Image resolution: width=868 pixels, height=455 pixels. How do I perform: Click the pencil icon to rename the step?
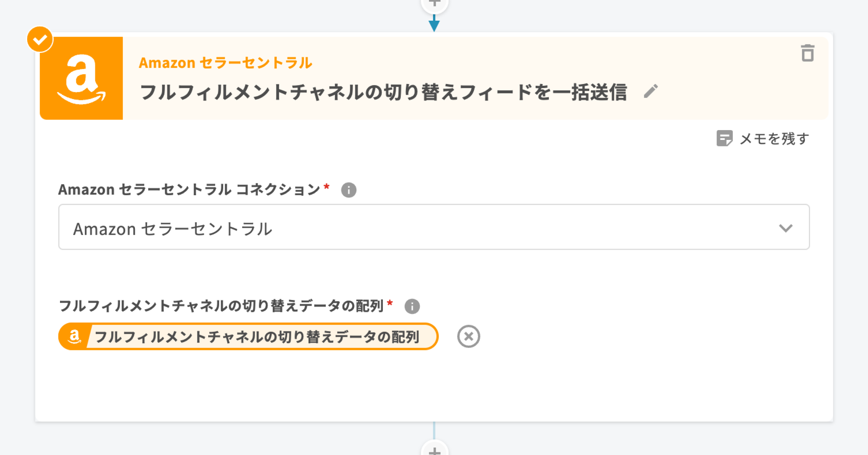(x=651, y=91)
